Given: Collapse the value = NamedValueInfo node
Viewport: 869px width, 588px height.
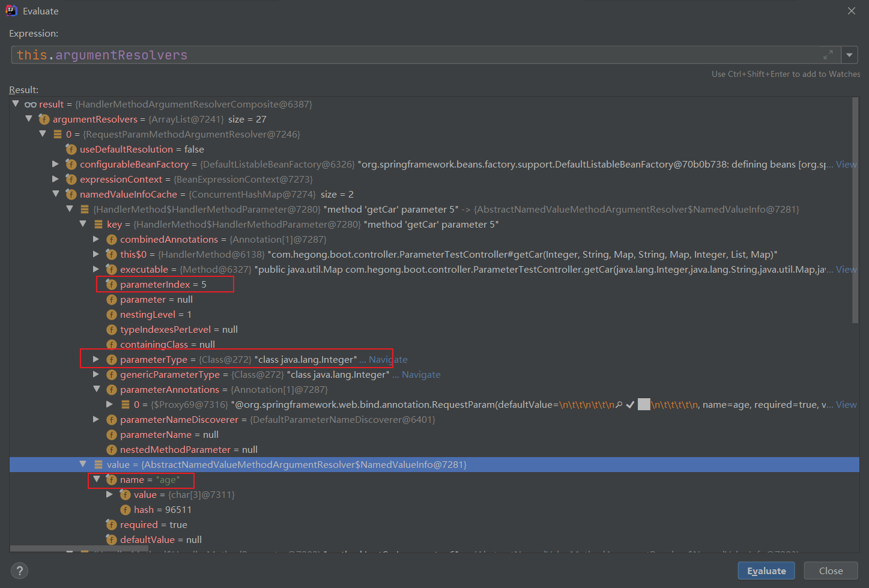Looking at the screenshot, I should 83,464.
